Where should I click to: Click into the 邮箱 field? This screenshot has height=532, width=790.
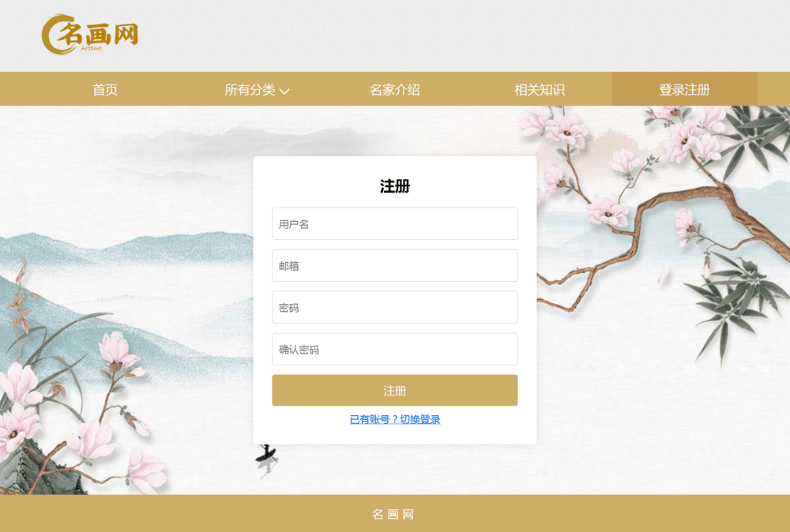pos(394,265)
